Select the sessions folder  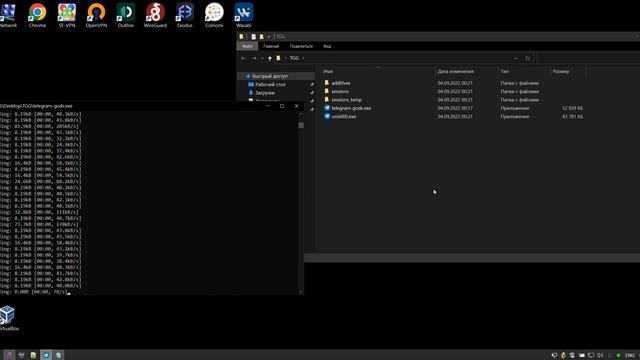coord(340,91)
